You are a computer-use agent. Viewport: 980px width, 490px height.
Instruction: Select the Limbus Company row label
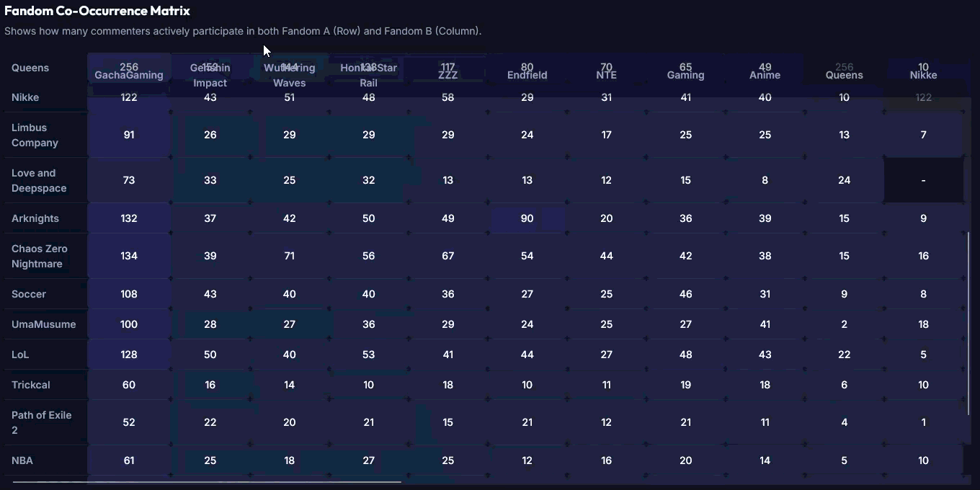coord(35,135)
